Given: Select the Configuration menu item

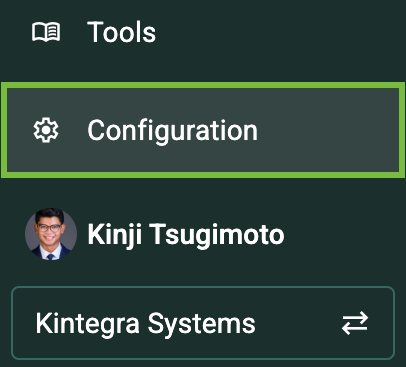Looking at the screenshot, I should point(203,130).
